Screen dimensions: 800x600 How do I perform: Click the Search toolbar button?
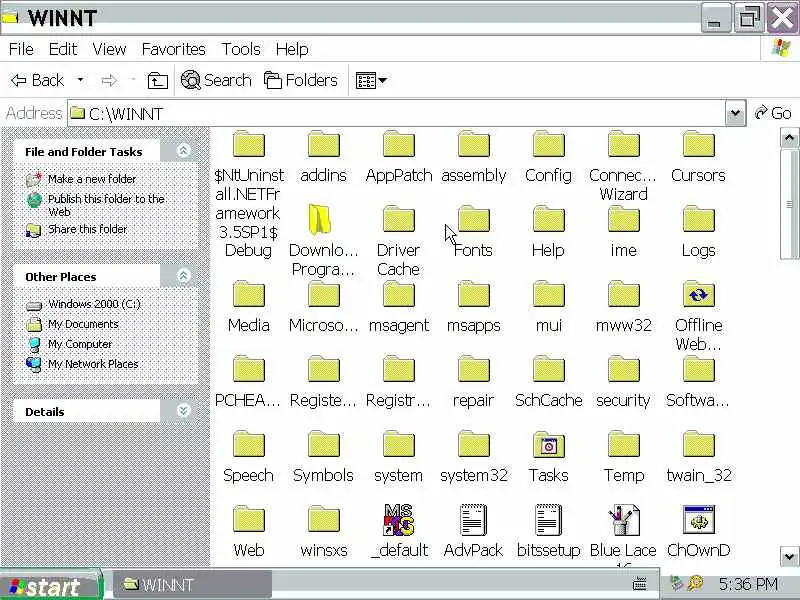pyautogui.click(x=216, y=80)
